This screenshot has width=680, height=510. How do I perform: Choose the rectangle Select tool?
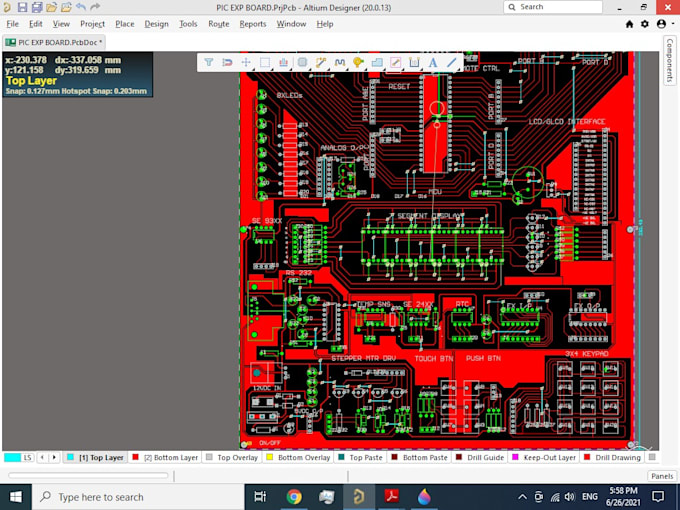(x=265, y=62)
